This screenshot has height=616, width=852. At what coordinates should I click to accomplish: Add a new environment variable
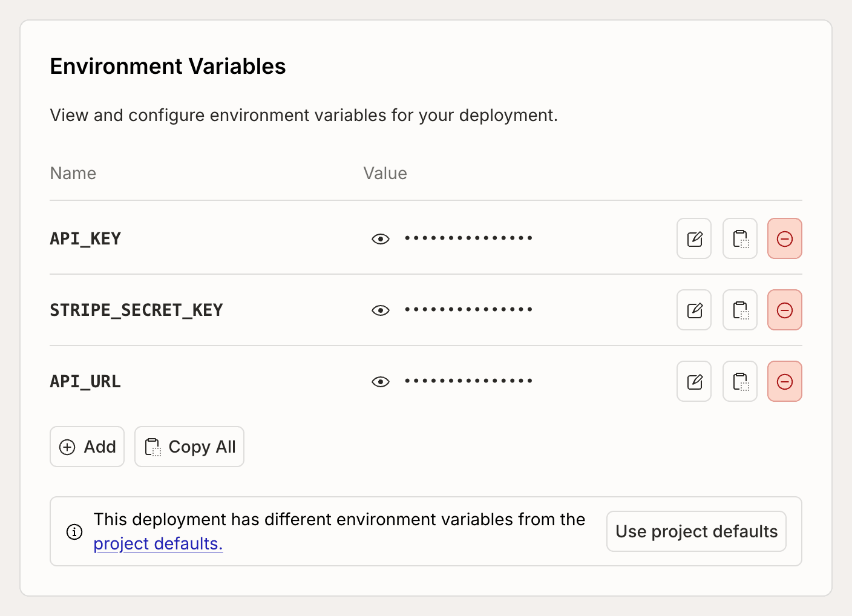coord(87,447)
